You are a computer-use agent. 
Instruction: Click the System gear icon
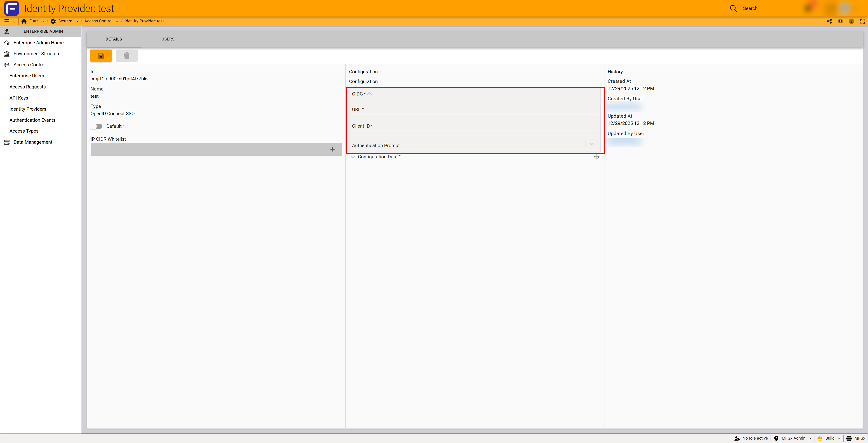[53, 21]
